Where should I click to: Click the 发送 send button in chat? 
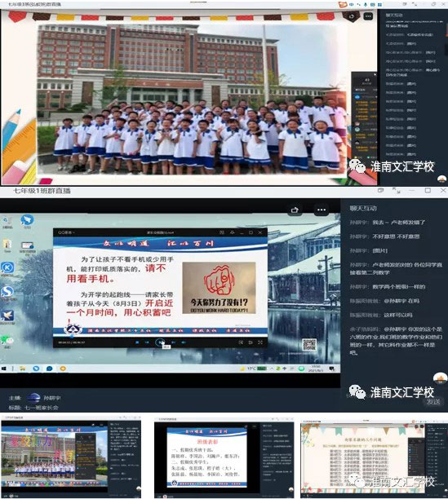click(x=433, y=402)
